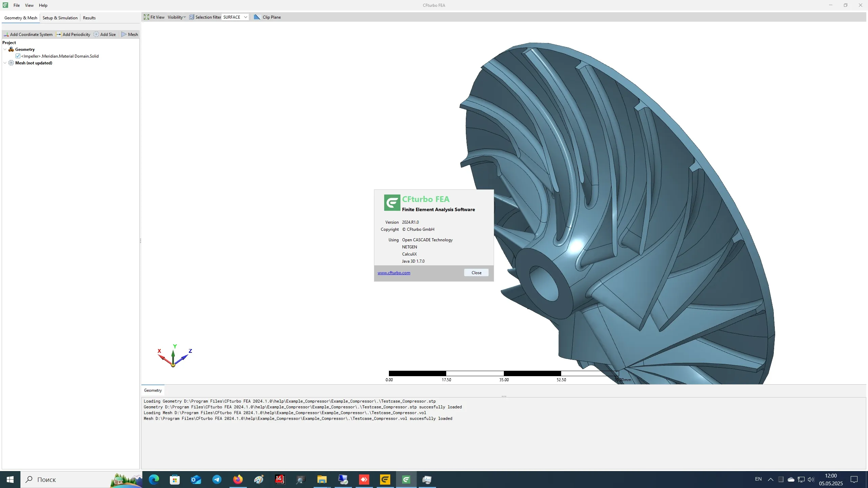The height and width of the screenshot is (488, 868).
Task: Click the taskbar search box Поиск
Action: click(81, 479)
